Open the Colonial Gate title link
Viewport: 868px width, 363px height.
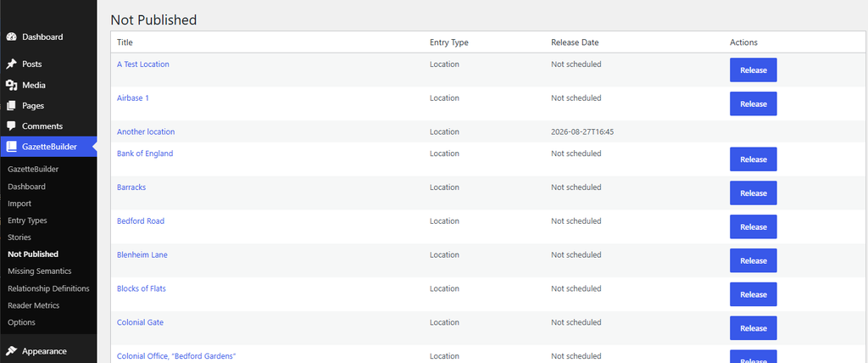pos(140,322)
